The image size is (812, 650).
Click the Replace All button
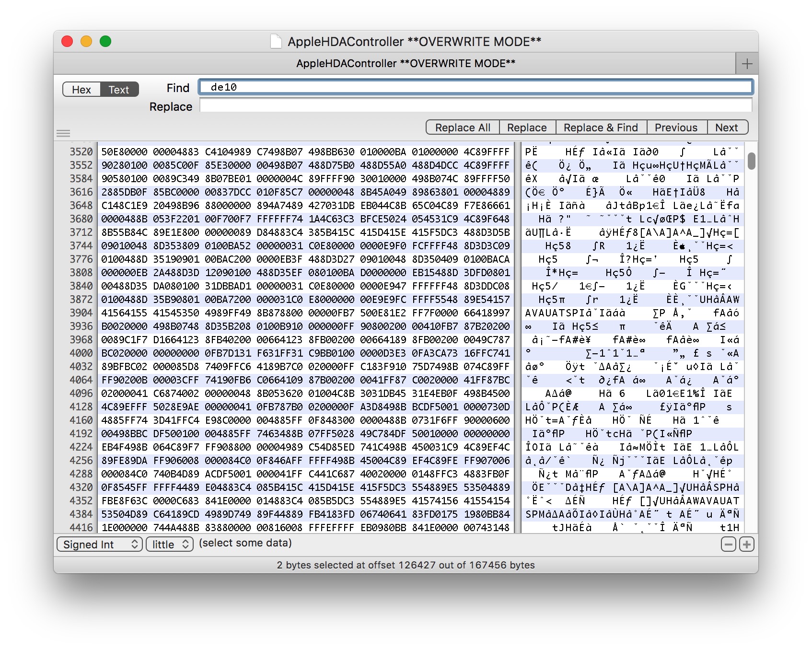[463, 128]
